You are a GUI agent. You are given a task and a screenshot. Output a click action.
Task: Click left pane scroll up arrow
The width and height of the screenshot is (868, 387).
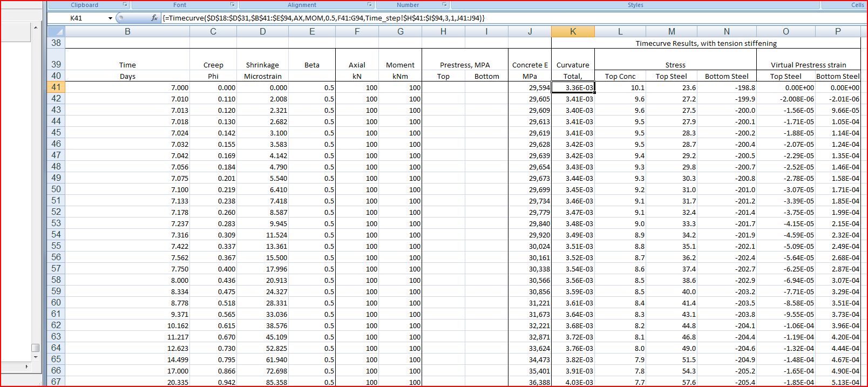(36, 28)
